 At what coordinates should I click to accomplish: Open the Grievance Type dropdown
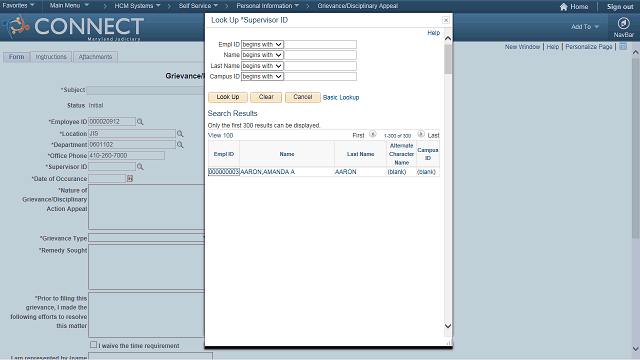click(x=147, y=238)
